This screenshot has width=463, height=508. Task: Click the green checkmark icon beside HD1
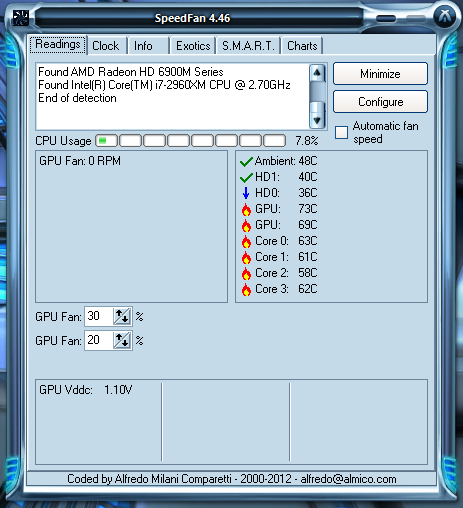pos(246,177)
